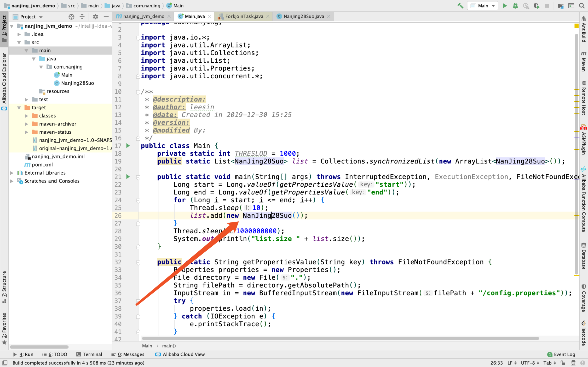588x367 pixels.
Task: Open the TODO tool window tab
Action: [55, 354]
